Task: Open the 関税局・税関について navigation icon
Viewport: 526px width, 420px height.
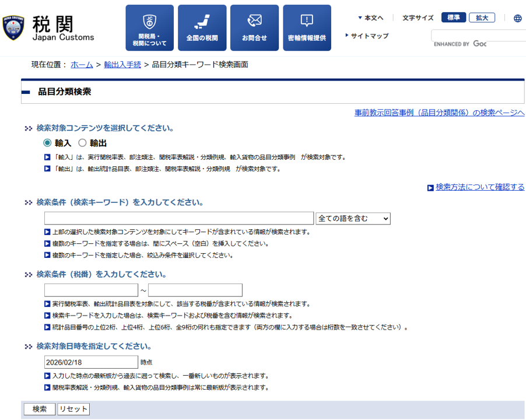Action: pyautogui.click(x=149, y=27)
